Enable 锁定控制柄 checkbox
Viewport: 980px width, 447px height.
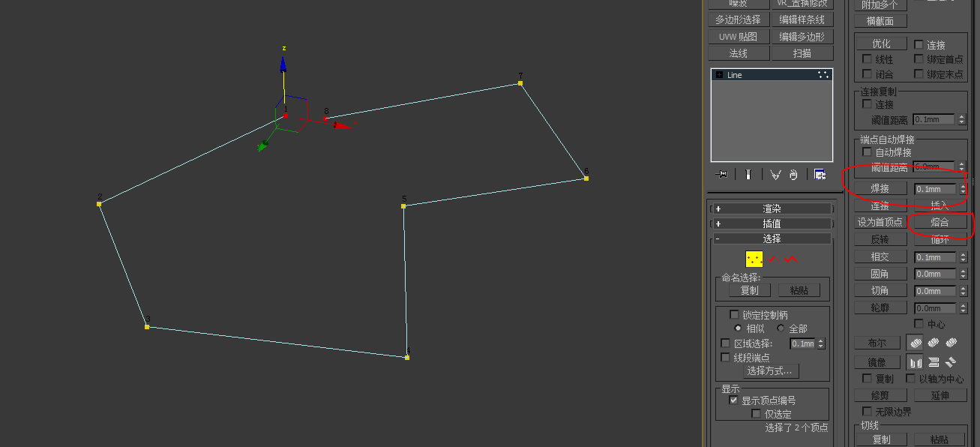[734, 314]
